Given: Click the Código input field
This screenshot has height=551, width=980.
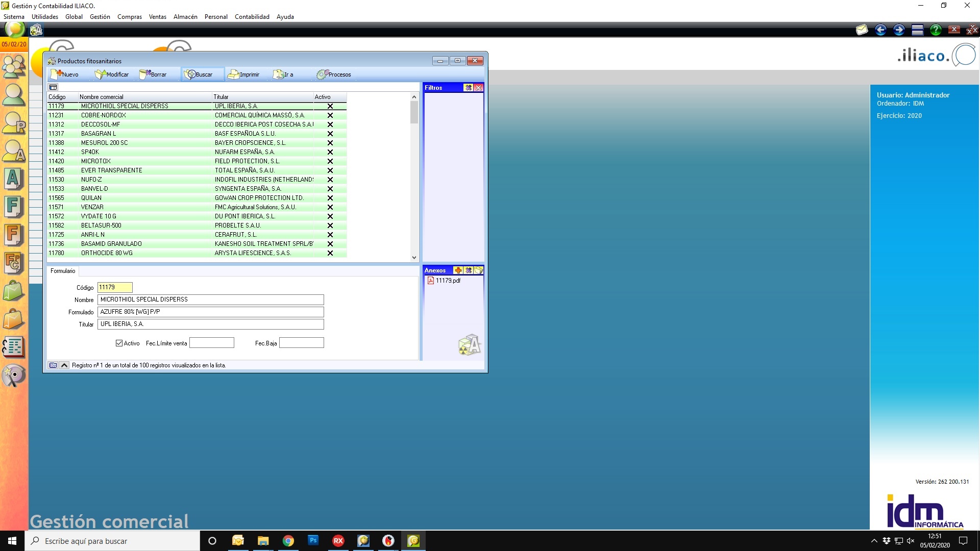Looking at the screenshot, I should [x=115, y=287].
